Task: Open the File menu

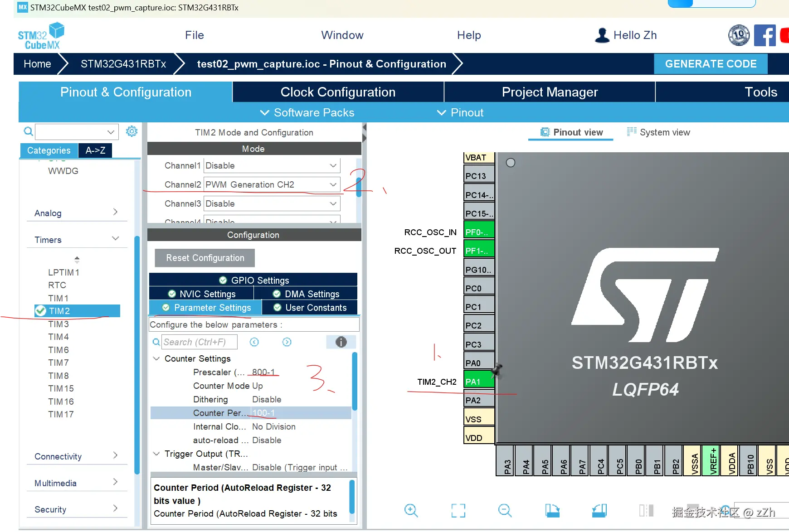Action: click(194, 35)
